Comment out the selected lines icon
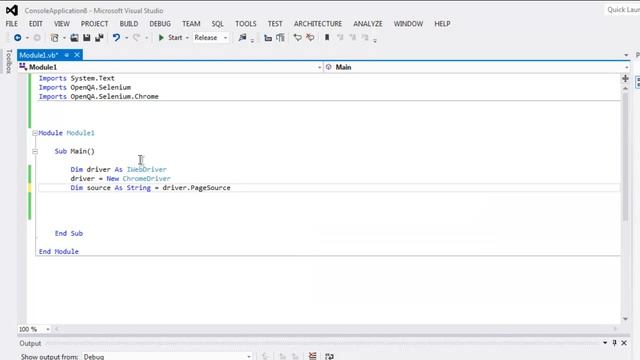Image resolution: width=640 pixels, height=360 pixels. coord(298,38)
